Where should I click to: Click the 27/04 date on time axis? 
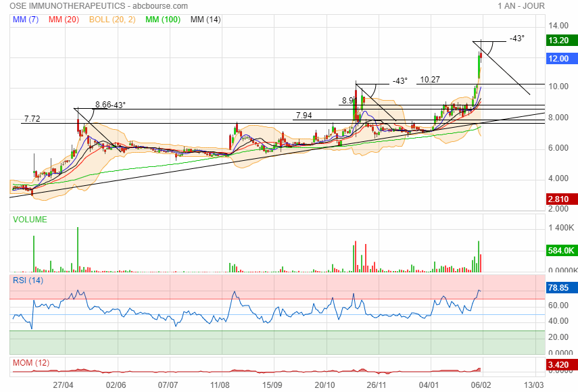point(64,385)
